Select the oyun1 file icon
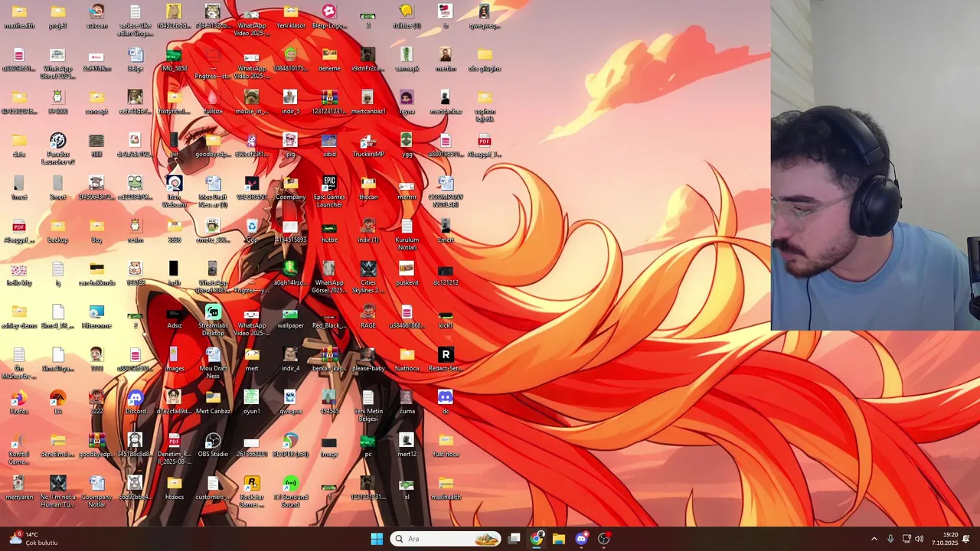This screenshot has width=980, height=551. coord(251,402)
